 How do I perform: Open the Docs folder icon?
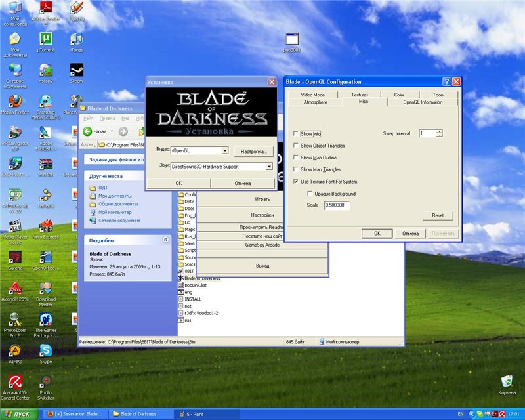188,208
